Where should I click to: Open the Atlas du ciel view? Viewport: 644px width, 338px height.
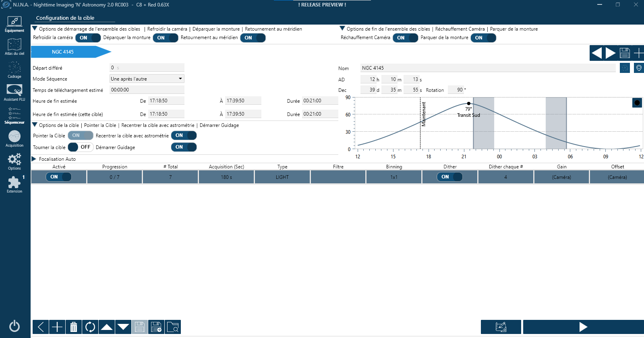pos(14,47)
